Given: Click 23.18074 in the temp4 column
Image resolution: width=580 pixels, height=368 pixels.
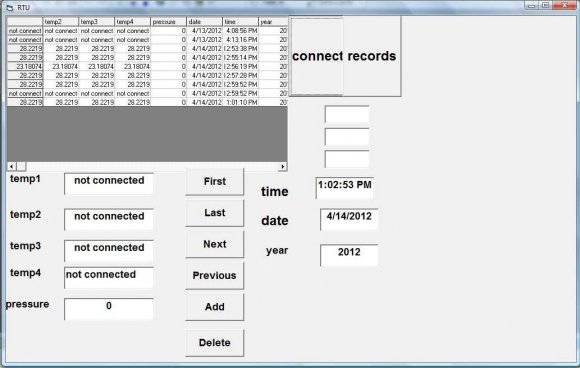Looking at the screenshot, I should 133,67.
